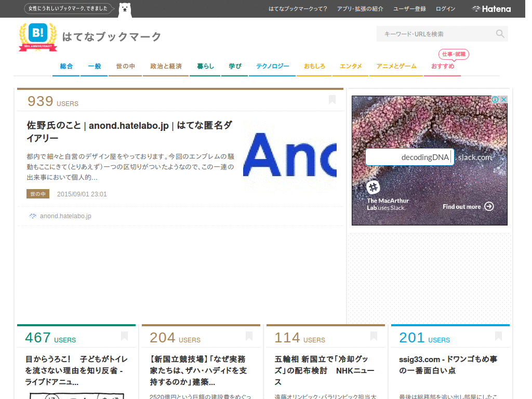
Task: Click the Slack hash logo in ad
Action: (373, 187)
